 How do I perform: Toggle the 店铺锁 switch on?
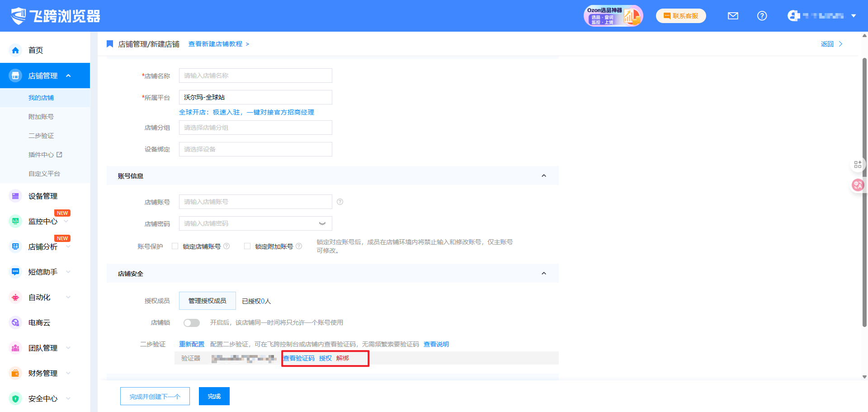[x=191, y=322]
